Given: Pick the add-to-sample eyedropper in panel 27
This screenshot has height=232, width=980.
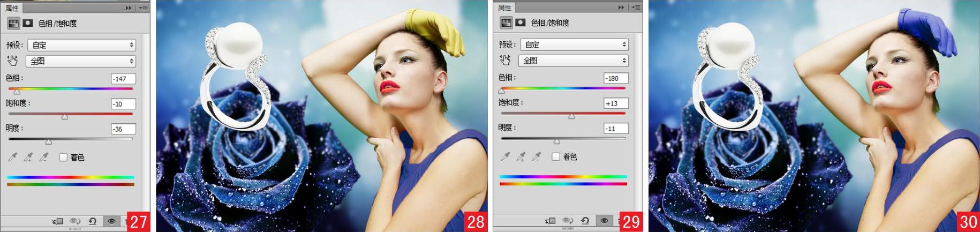Looking at the screenshot, I should [28, 157].
